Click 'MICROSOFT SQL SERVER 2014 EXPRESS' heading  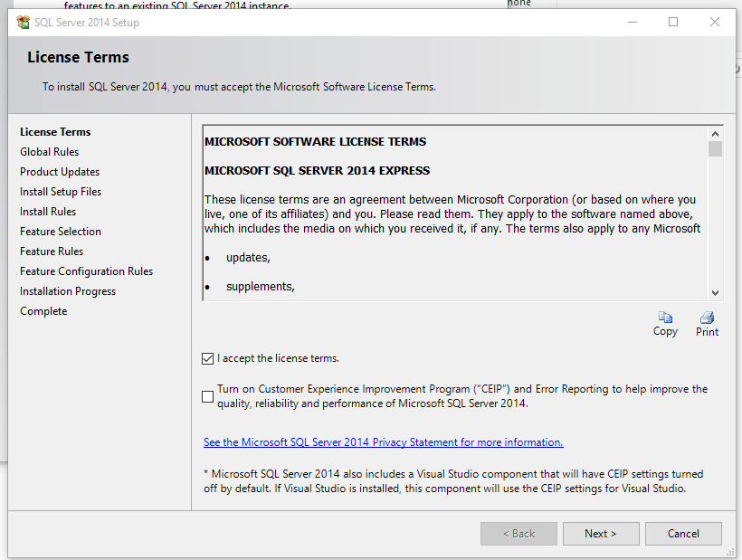coord(317,171)
